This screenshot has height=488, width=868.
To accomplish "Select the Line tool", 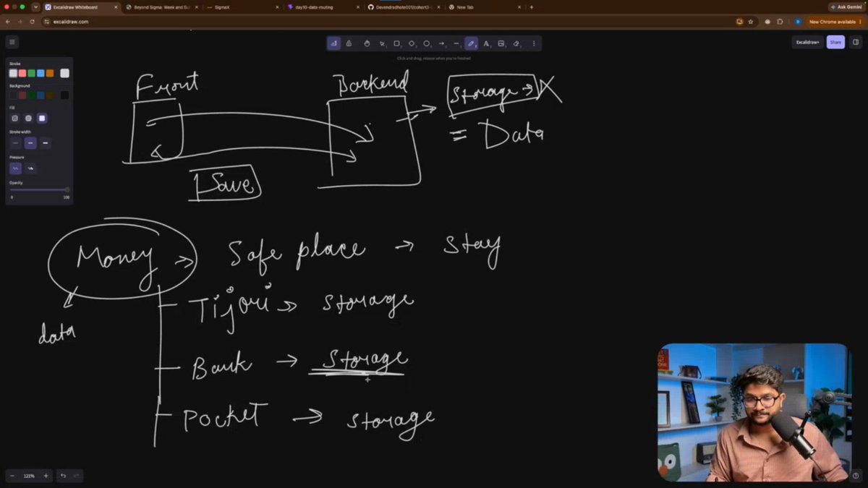I will (x=456, y=43).
